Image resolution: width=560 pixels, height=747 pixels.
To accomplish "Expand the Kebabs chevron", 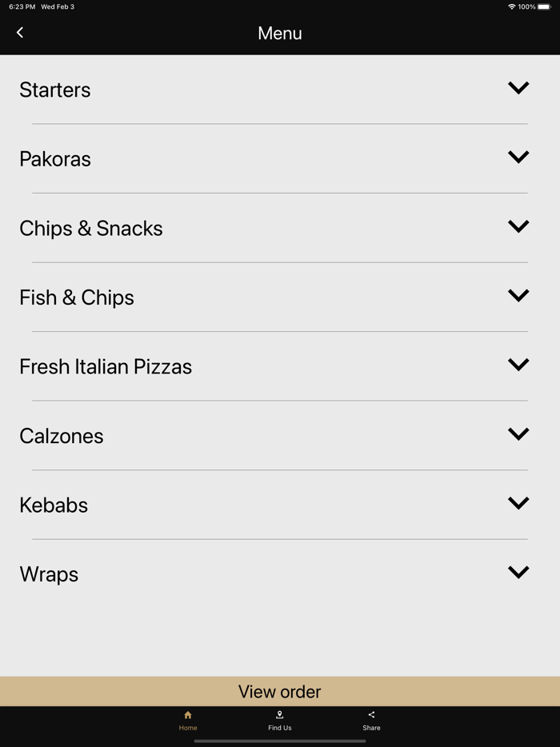I will [x=518, y=503].
